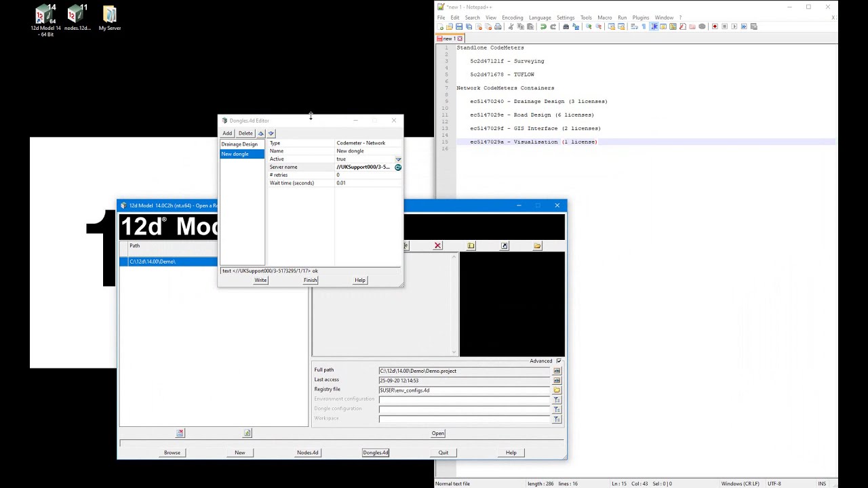Click Add button in Dongles.4d Editor

[x=227, y=134]
